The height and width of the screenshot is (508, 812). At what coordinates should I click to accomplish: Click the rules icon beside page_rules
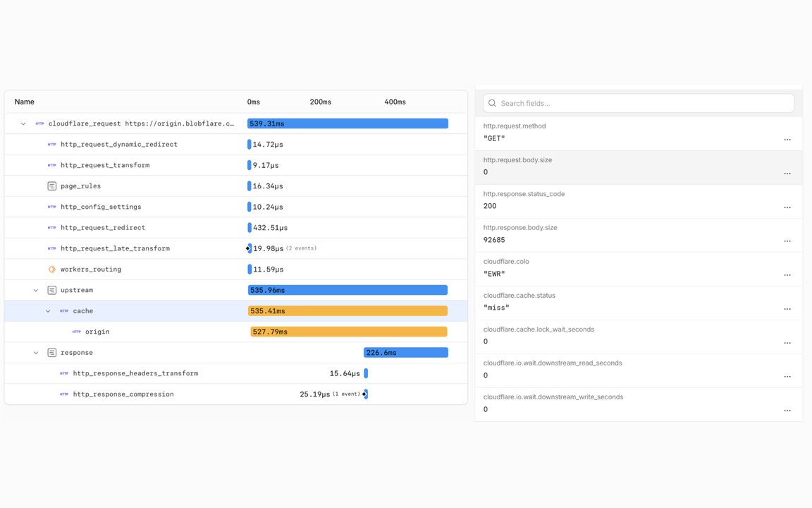51,186
